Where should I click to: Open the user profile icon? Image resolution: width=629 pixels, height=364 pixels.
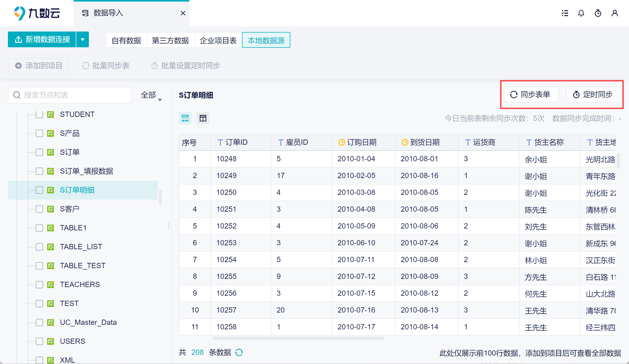click(x=615, y=13)
